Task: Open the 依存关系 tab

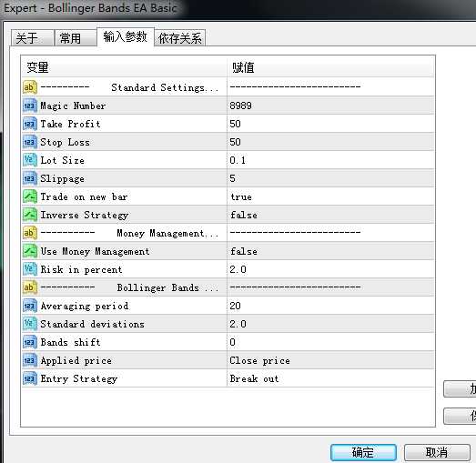Action: (179, 38)
